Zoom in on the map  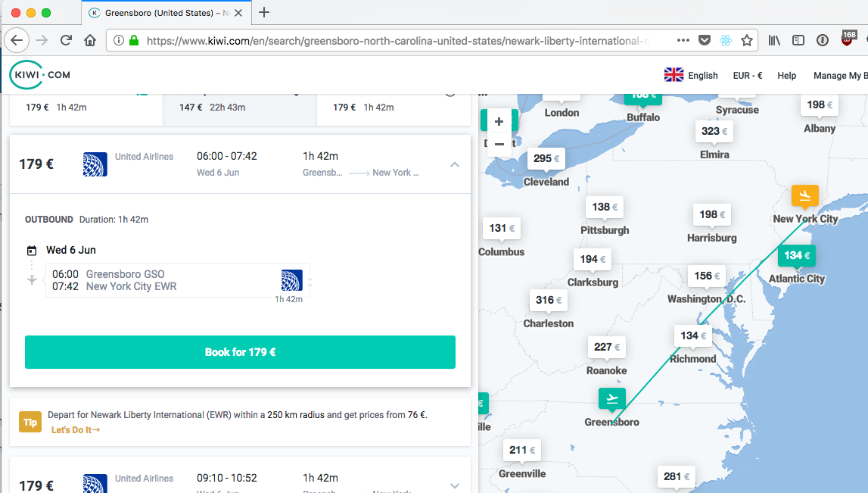(x=499, y=121)
